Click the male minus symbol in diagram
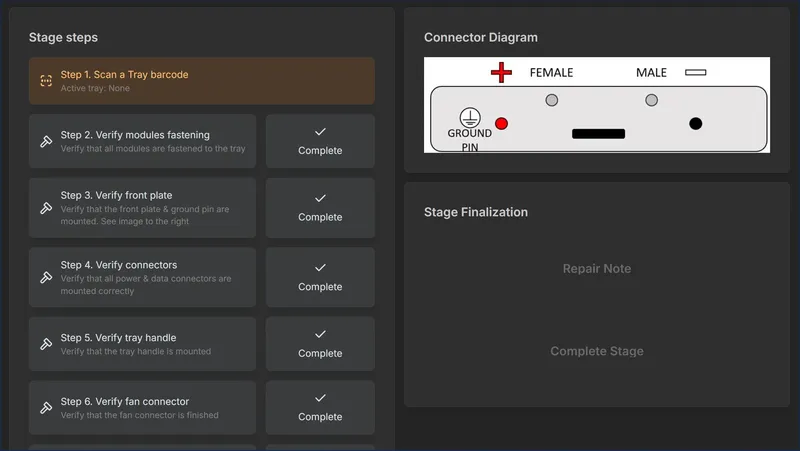Viewport: 800px width, 451px height. [x=695, y=72]
